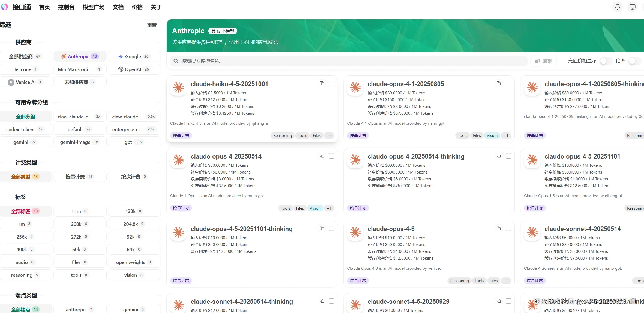
Task: Expand the +2 tags on claude-haiku card
Action: point(329,136)
